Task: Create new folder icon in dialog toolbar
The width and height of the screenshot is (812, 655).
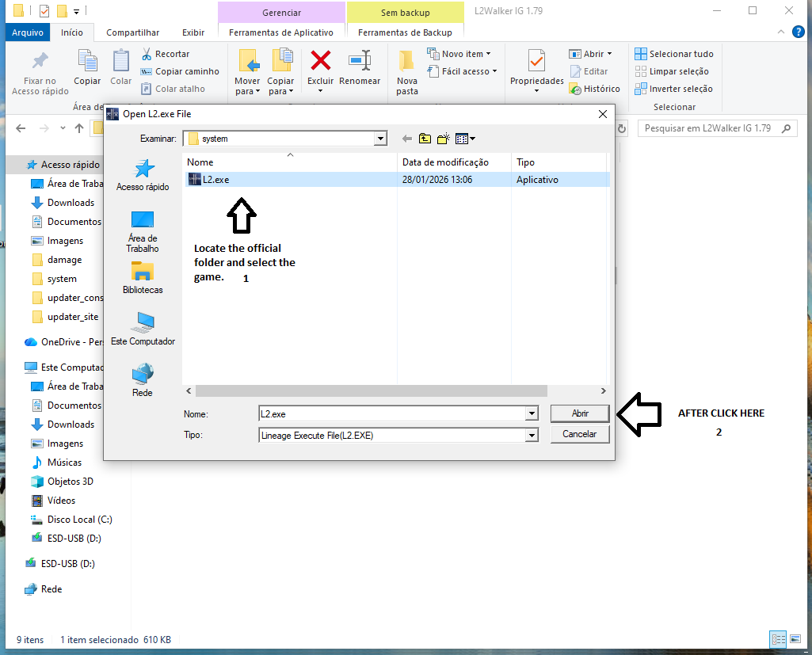Action: [x=444, y=139]
